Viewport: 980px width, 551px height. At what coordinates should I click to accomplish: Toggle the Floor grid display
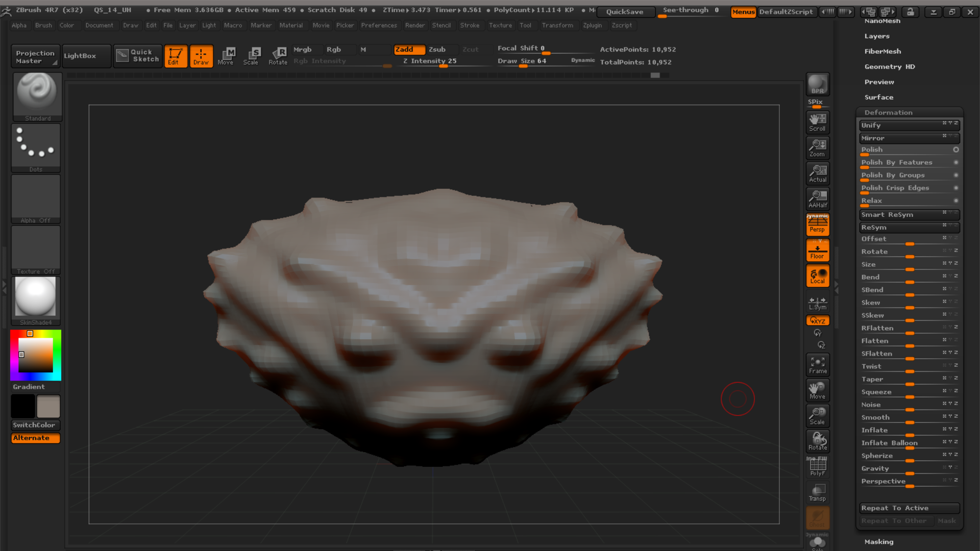(x=817, y=249)
